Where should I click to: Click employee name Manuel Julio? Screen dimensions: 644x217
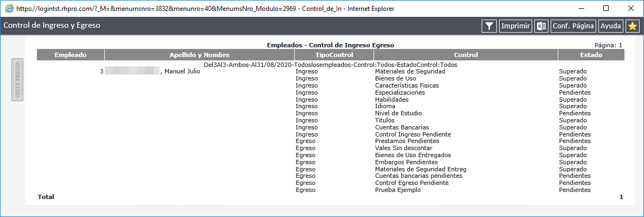[182, 71]
